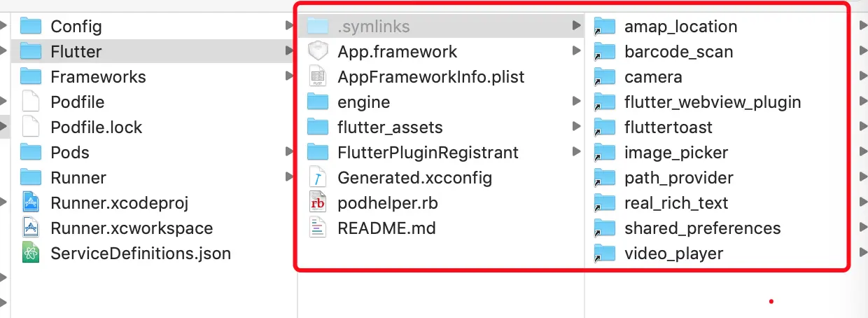This screenshot has height=318, width=868.
Task: Click the AppFrameworkInfo.plist file icon
Action: click(318, 77)
